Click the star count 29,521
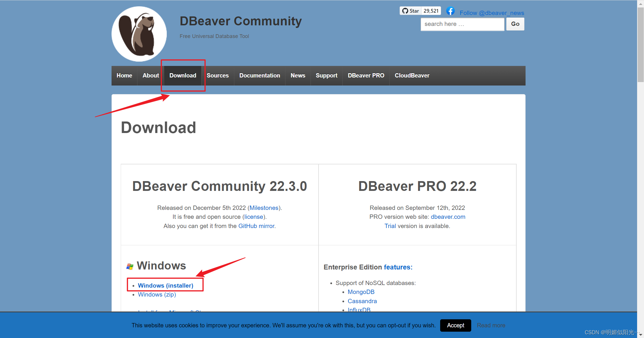Image resolution: width=644 pixels, height=338 pixels. [x=431, y=10]
